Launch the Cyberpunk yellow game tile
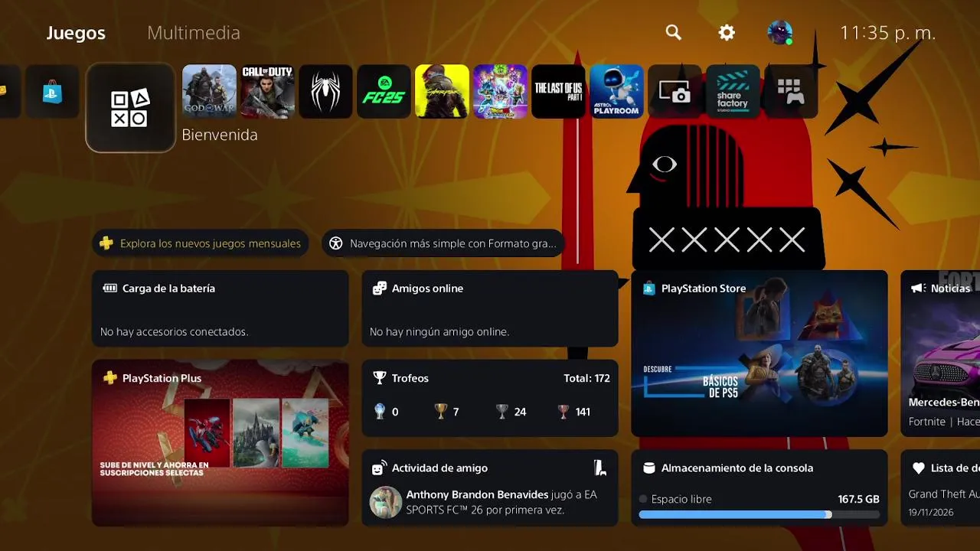980x551 pixels. coord(442,92)
